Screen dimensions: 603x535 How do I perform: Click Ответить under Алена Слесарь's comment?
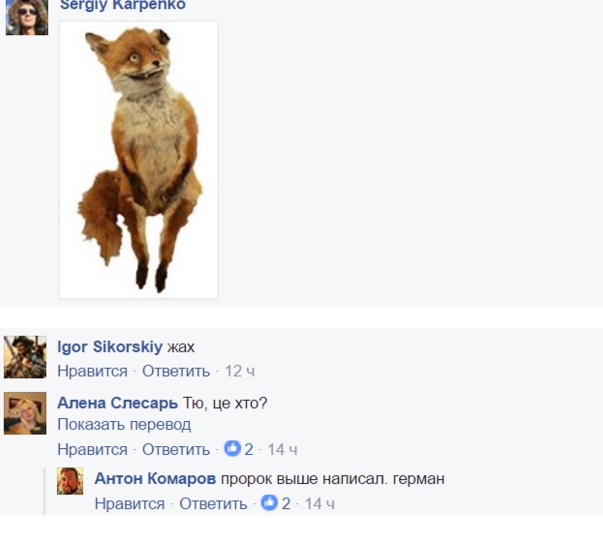176,449
